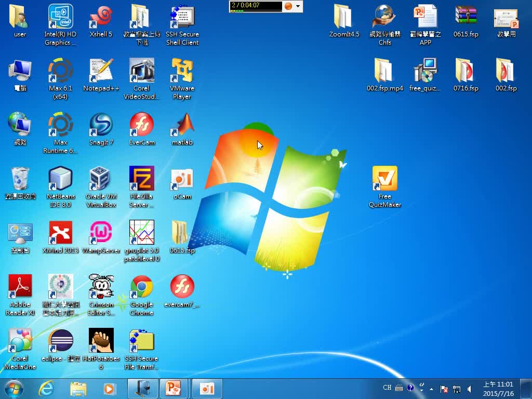The width and height of the screenshot is (532, 399).
Task: Expand the recorder bar dropdown arrow
Action: coord(298,6)
